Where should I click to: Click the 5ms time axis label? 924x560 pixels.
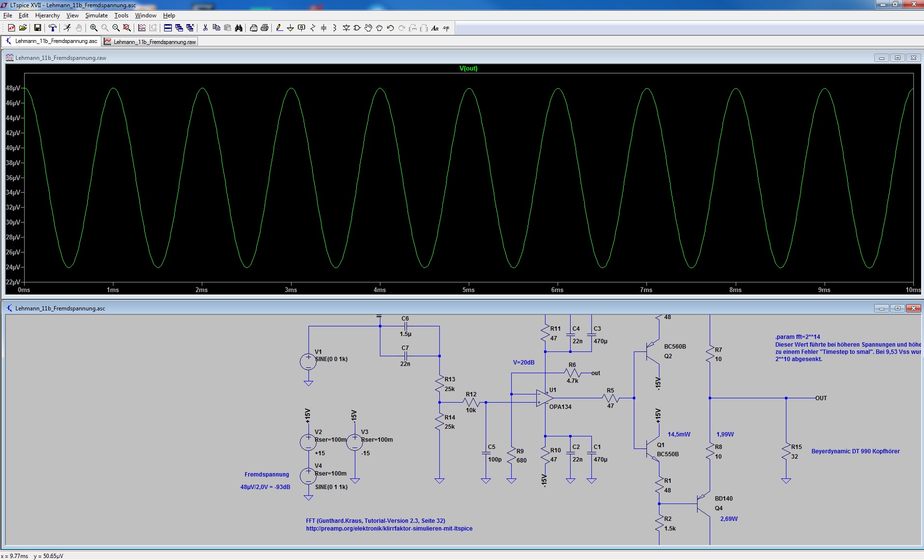(468, 290)
